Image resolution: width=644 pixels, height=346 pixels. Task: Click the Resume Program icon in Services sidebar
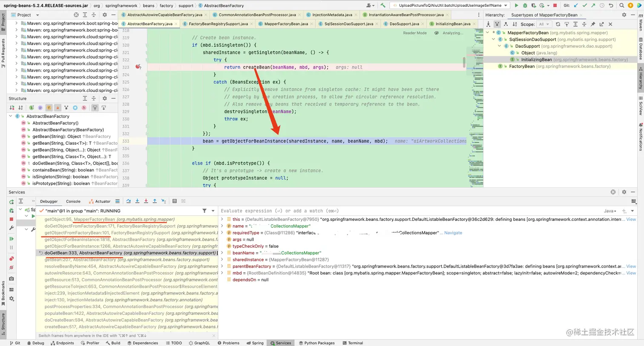pos(11,239)
